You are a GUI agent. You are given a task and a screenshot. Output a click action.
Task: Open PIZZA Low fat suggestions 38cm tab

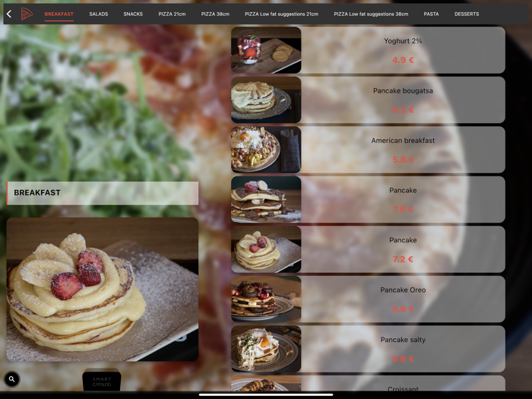tap(371, 14)
